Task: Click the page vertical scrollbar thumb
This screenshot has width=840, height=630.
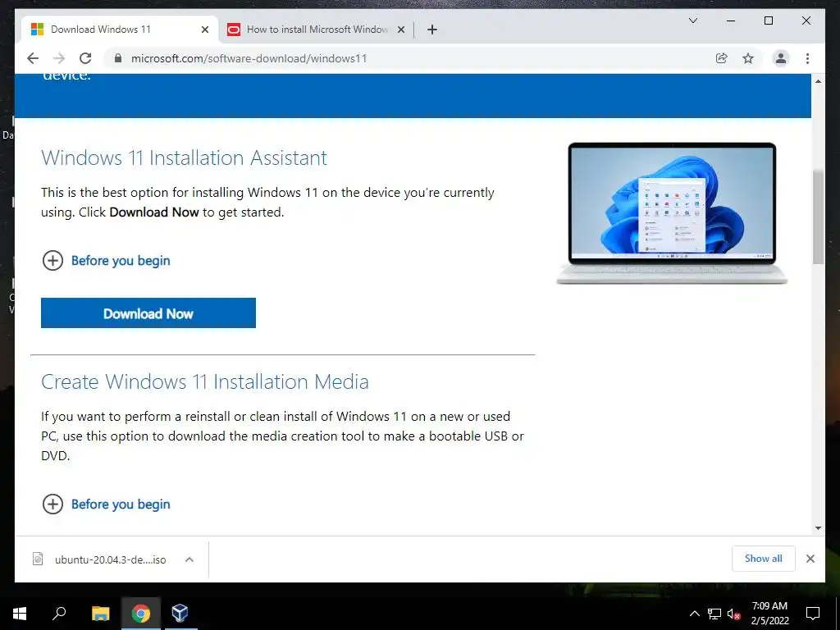Action: point(818,217)
